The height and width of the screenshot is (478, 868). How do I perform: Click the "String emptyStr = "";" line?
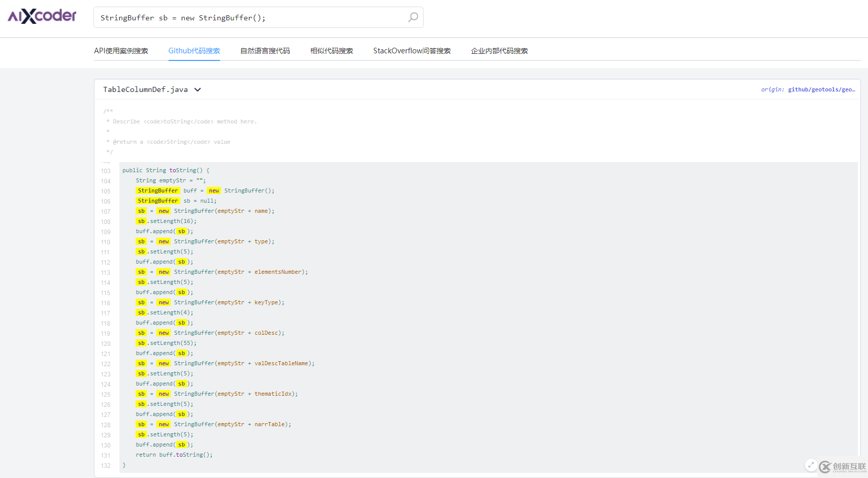(171, 180)
